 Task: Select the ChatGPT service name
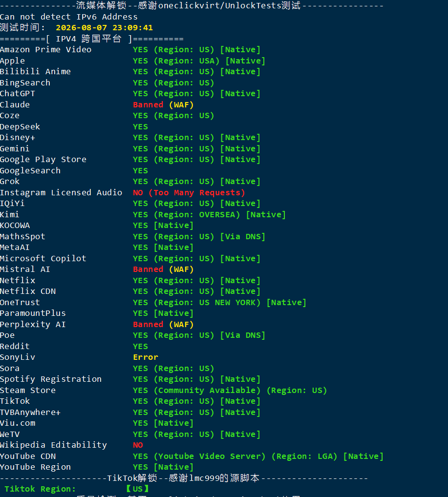(18, 94)
